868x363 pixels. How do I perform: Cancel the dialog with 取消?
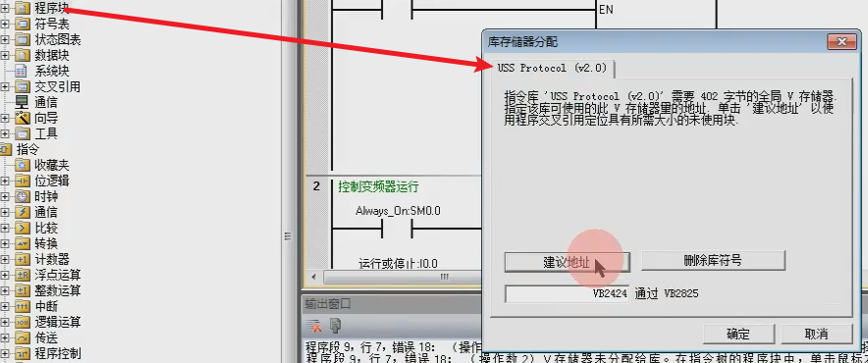(816, 334)
